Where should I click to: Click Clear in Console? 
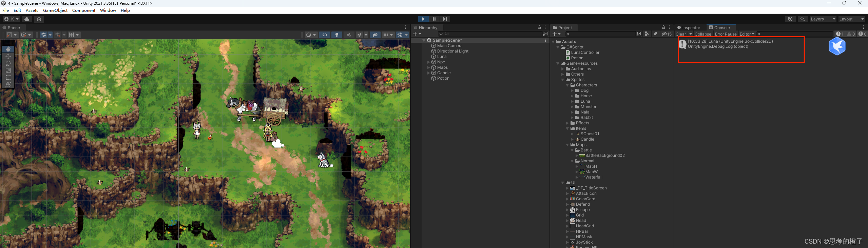(681, 34)
